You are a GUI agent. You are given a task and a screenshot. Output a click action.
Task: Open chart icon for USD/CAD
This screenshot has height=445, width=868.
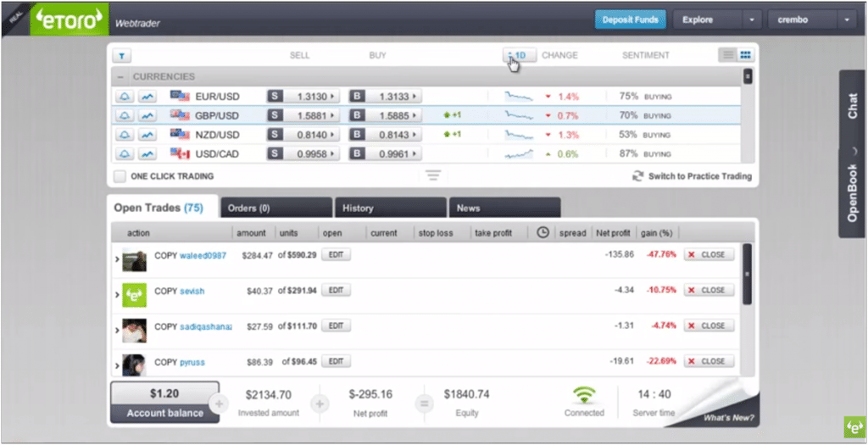click(147, 154)
